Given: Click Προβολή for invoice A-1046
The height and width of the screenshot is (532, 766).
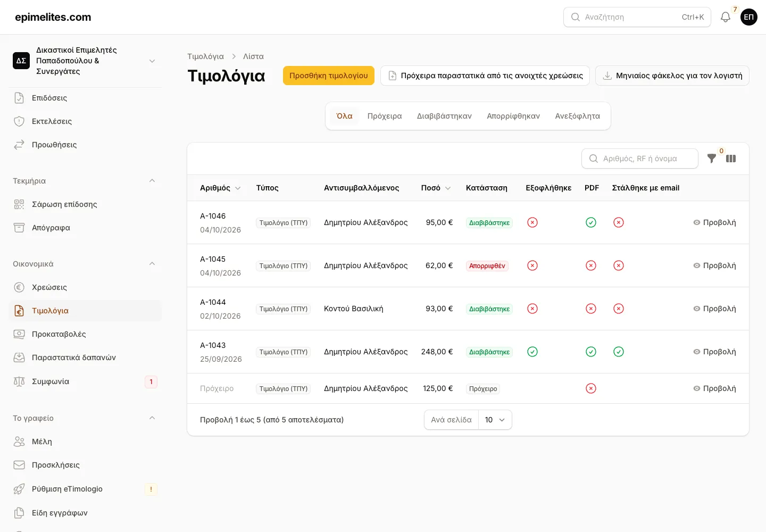Looking at the screenshot, I should click(x=714, y=222).
